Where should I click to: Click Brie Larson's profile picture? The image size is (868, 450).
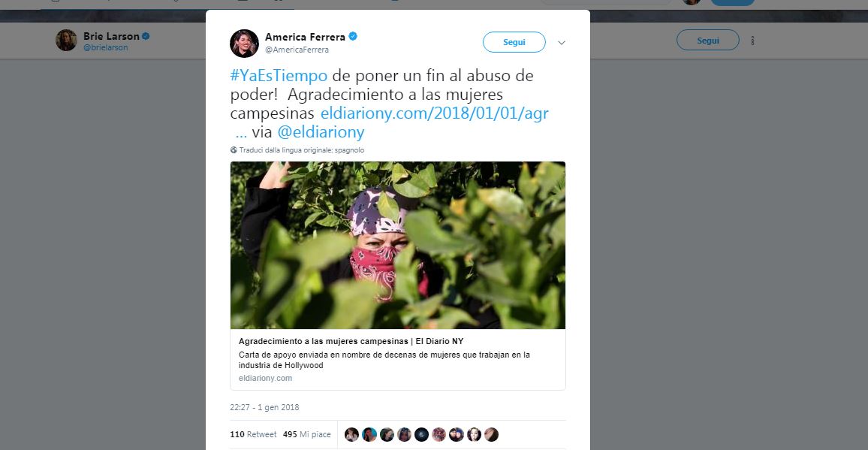click(66, 41)
